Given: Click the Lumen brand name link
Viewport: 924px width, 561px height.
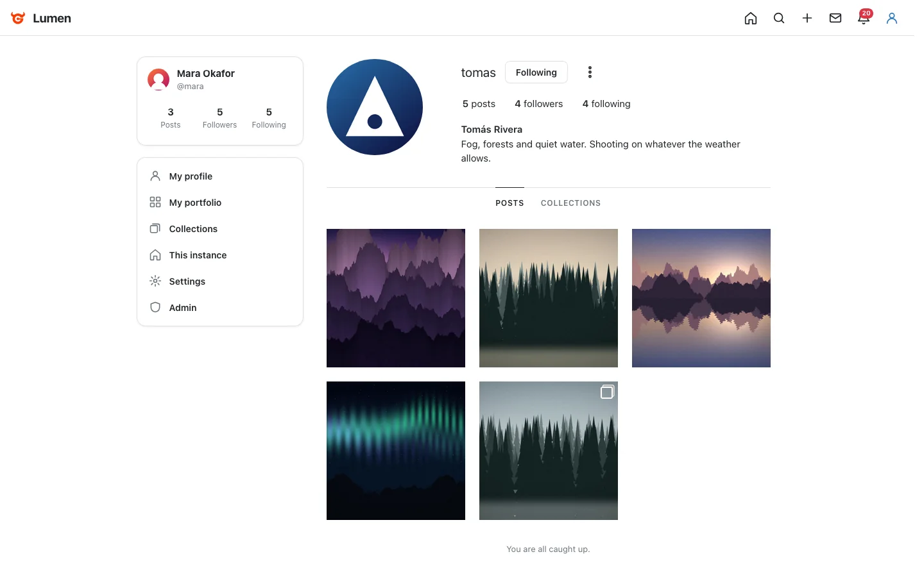Looking at the screenshot, I should click(x=52, y=19).
